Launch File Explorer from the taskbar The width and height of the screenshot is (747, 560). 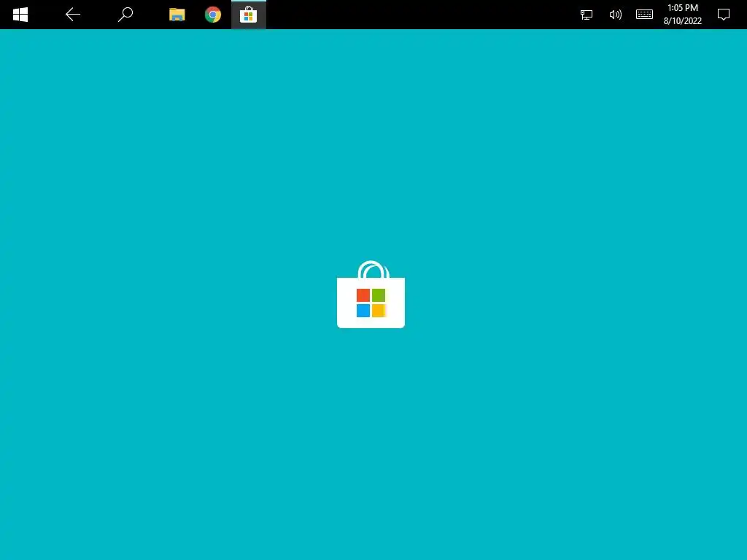click(177, 15)
